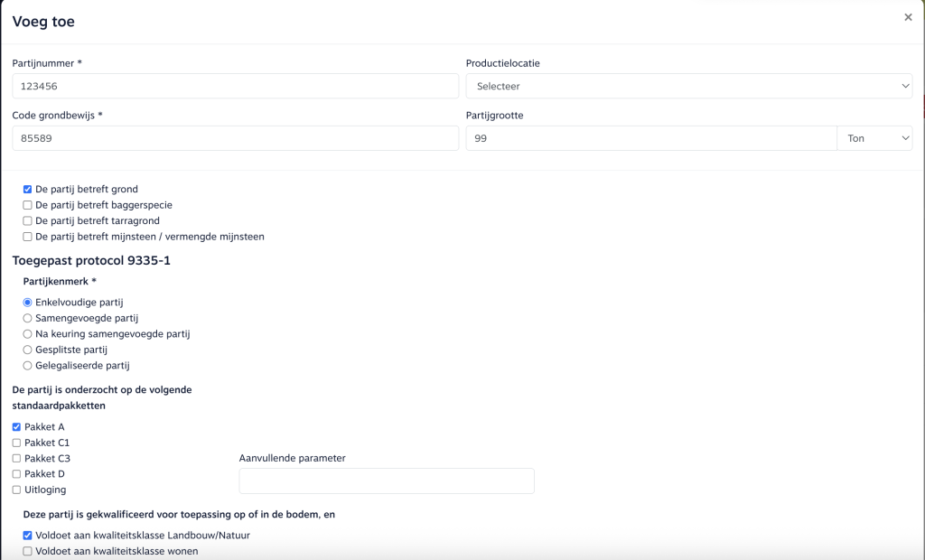Select Na keuring samengevoegde partij
This screenshot has width=925, height=560.
click(x=28, y=334)
